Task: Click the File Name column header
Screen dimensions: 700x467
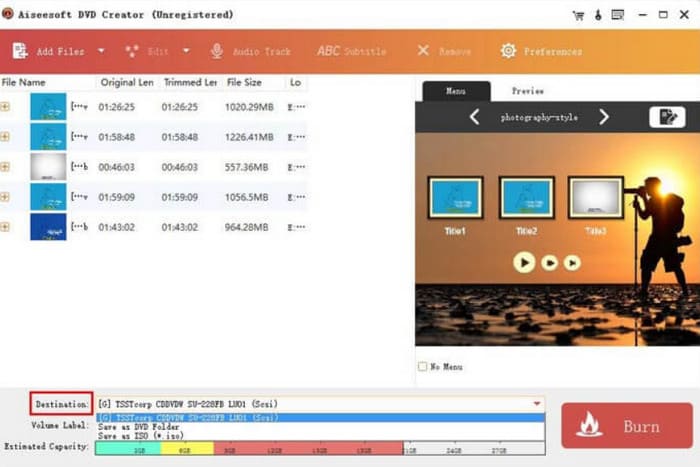Action: pyautogui.click(x=48, y=83)
